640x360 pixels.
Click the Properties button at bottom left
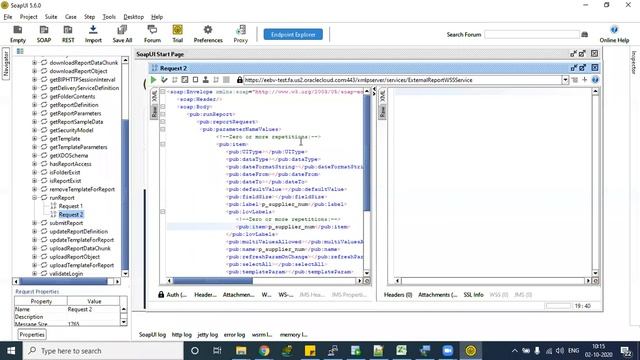click(32, 334)
